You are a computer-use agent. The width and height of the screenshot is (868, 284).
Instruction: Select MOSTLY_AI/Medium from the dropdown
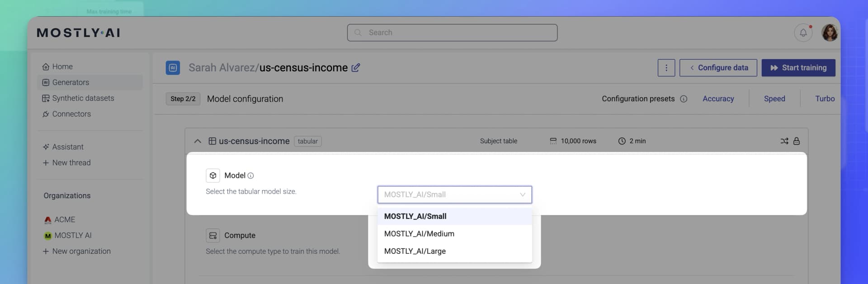[419, 234]
